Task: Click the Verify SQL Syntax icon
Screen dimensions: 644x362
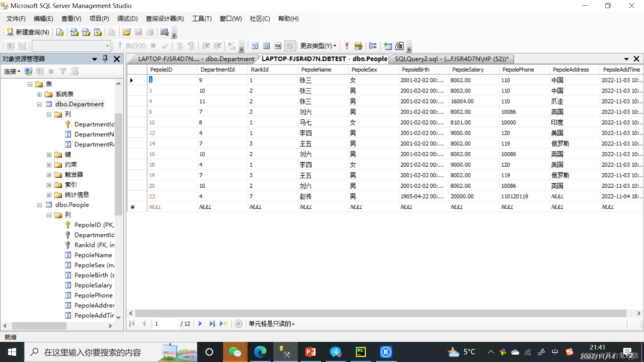Action: coord(358,46)
